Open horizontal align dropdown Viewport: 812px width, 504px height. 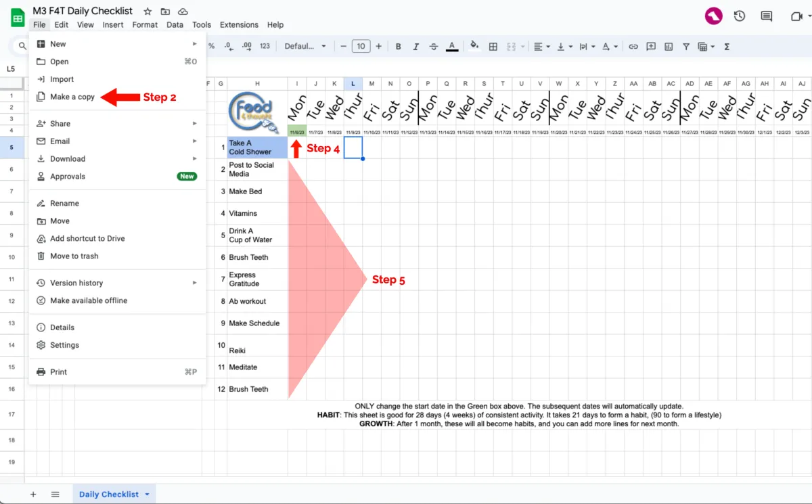point(541,46)
